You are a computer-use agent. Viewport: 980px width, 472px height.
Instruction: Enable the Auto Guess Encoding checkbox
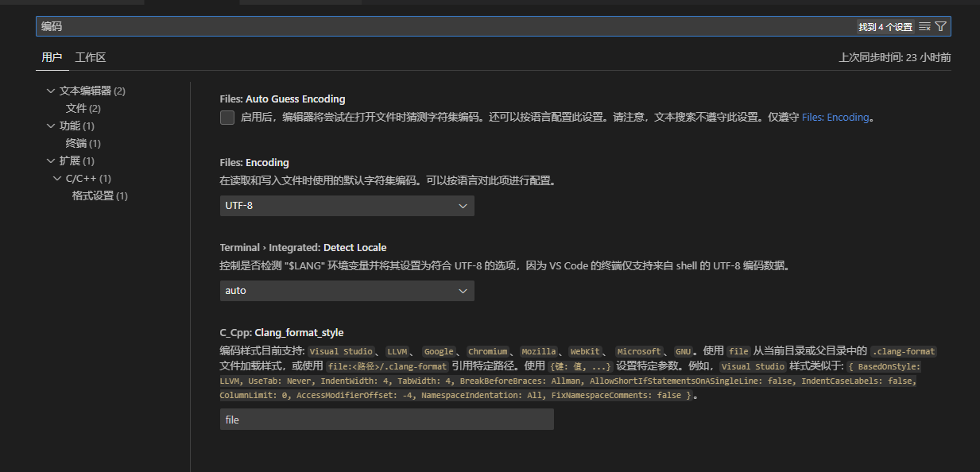pos(227,118)
